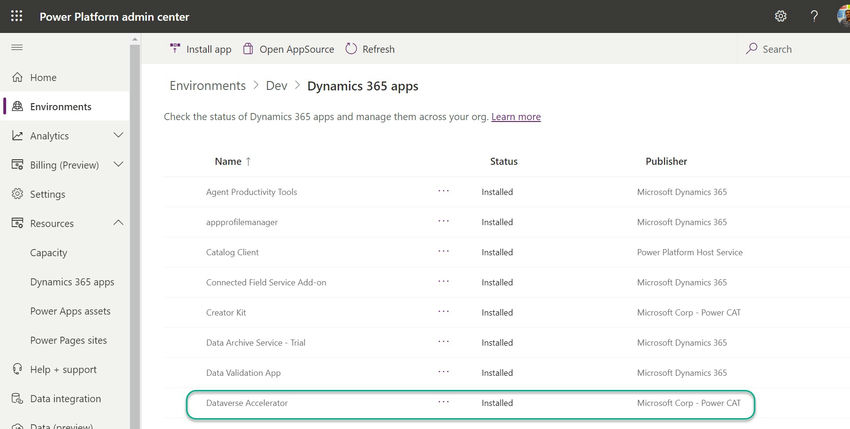Click in the Search box
This screenshot has height=429, width=850.
tap(790, 49)
